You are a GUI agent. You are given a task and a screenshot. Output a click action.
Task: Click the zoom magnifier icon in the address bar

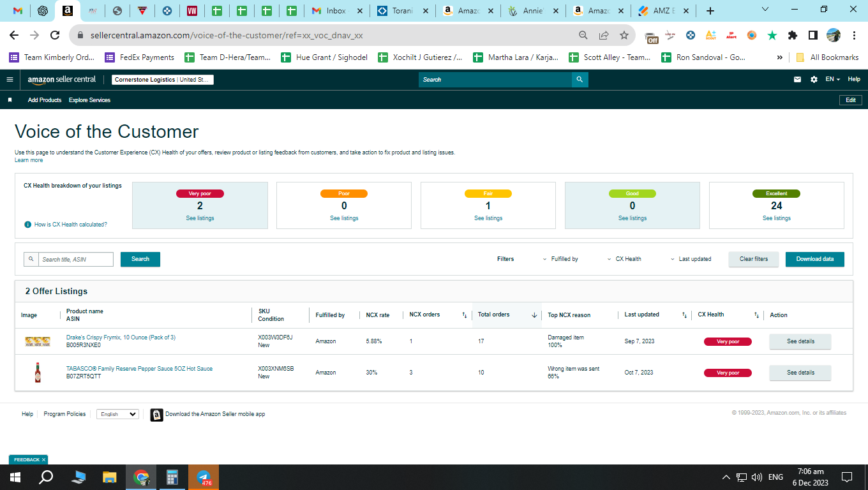coord(583,36)
